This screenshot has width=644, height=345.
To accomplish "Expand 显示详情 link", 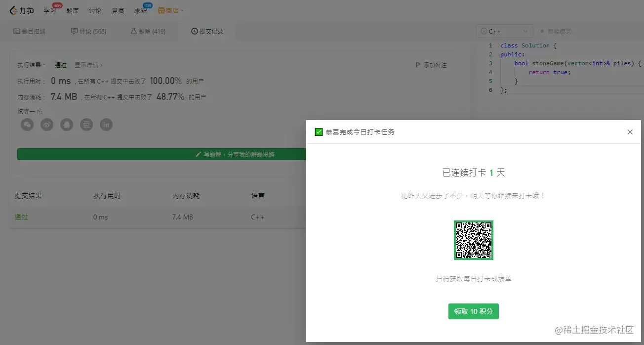I will point(88,65).
